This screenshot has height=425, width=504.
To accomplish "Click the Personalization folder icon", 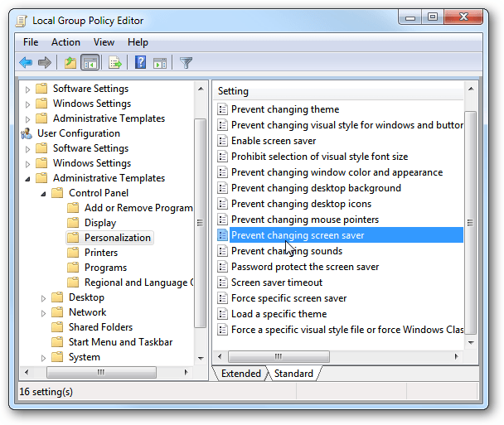I will 73,238.
